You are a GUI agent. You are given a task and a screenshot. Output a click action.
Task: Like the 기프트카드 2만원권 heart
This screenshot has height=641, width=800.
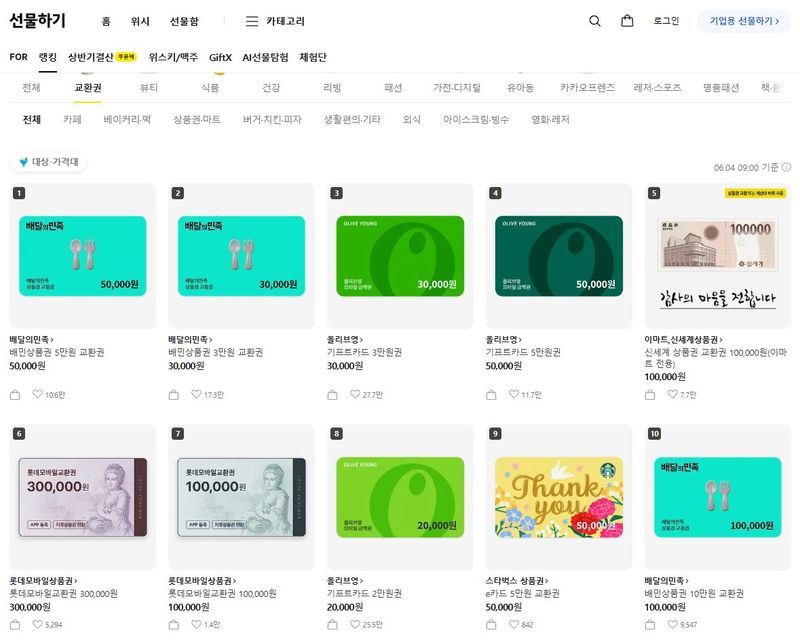[x=355, y=624]
